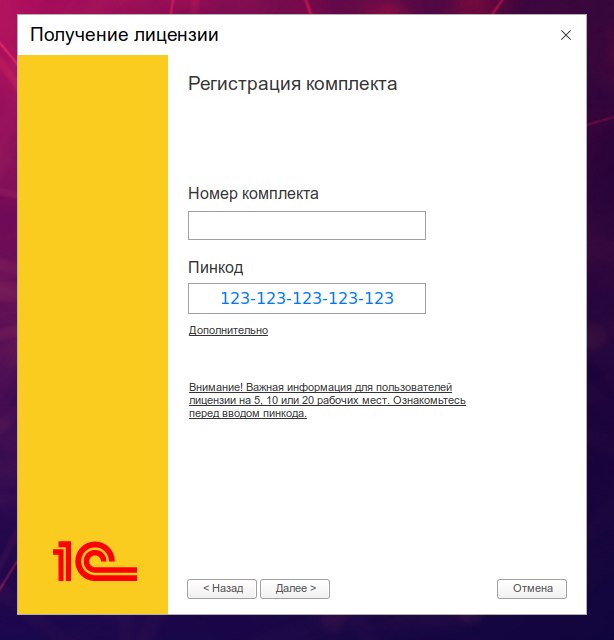
Task: Close the Получение лицензии dialog with X
Action: pos(565,35)
